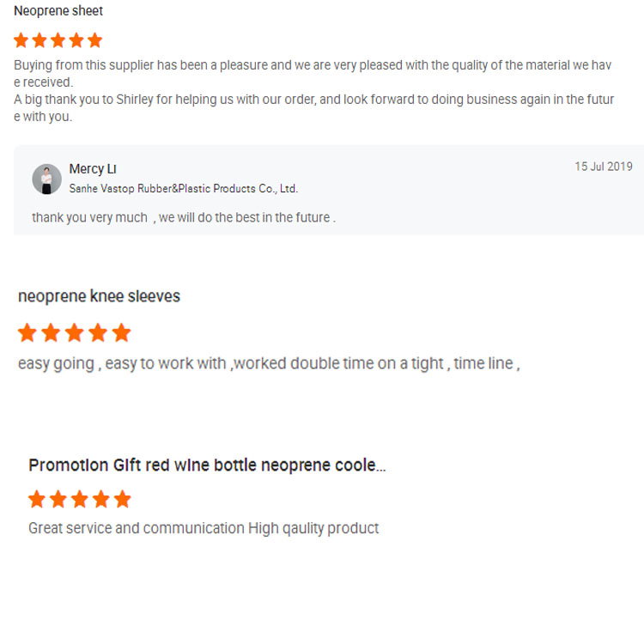Click last star of knee sleeves rating
Image resolution: width=644 pixels, height=644 pixels.
[x=122, y=332]
